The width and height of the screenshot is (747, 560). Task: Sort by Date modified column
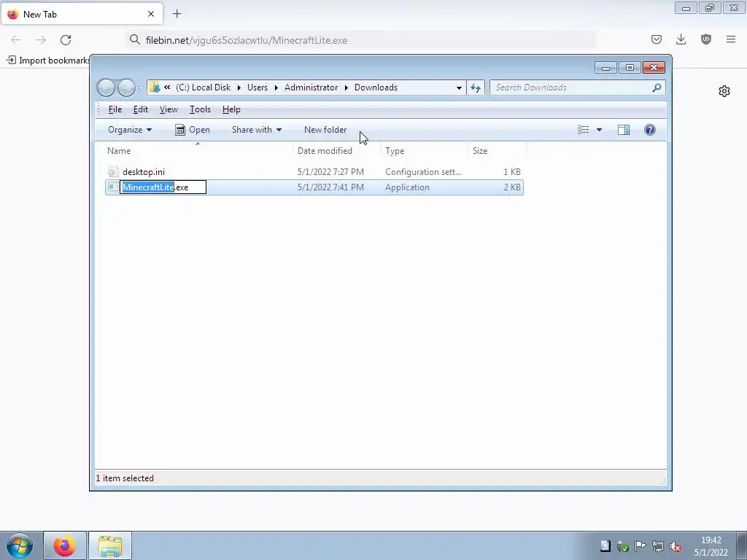coord(336,151)
